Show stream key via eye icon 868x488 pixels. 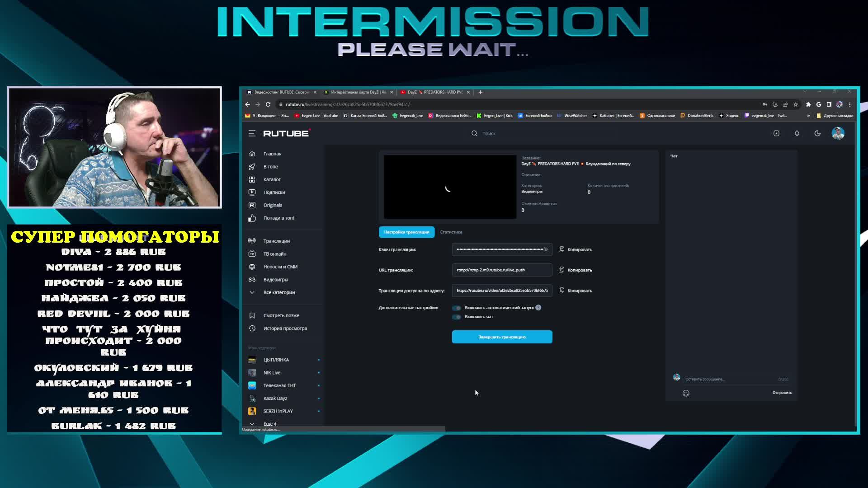tap(546, 249)
